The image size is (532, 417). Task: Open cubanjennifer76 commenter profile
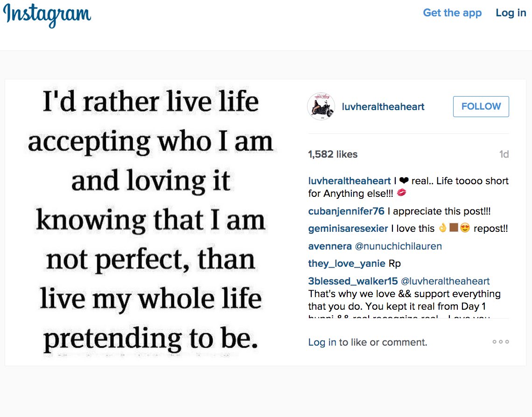tap(346, 211)
